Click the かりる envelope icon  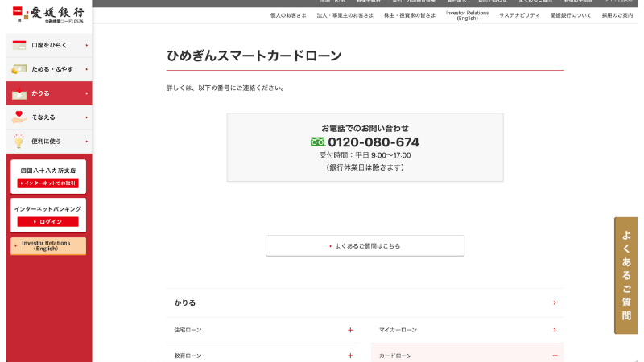19,93
